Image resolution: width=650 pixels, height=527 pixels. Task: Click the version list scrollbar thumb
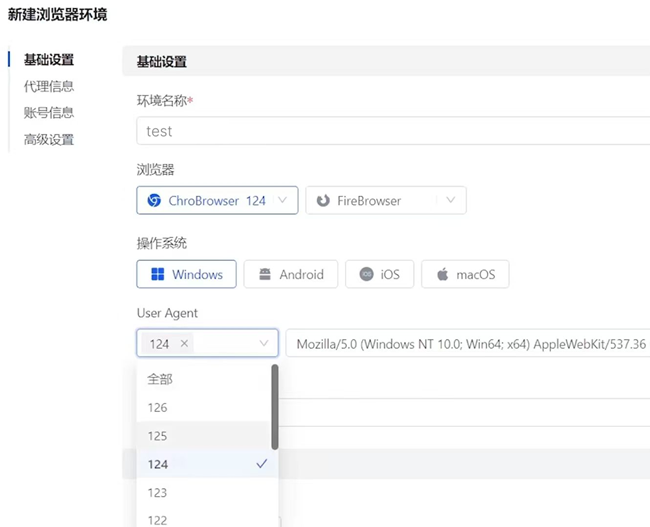275,407
